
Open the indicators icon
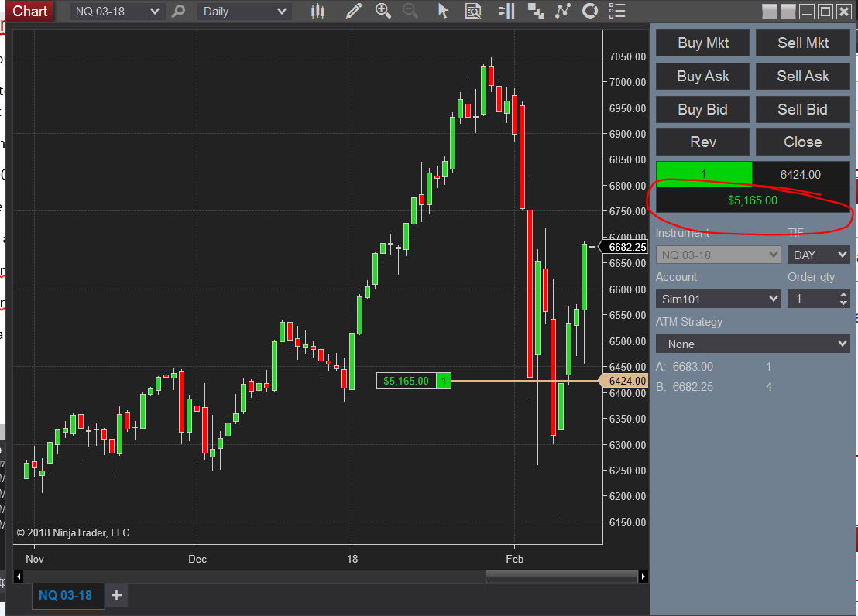tap(562, 11)
